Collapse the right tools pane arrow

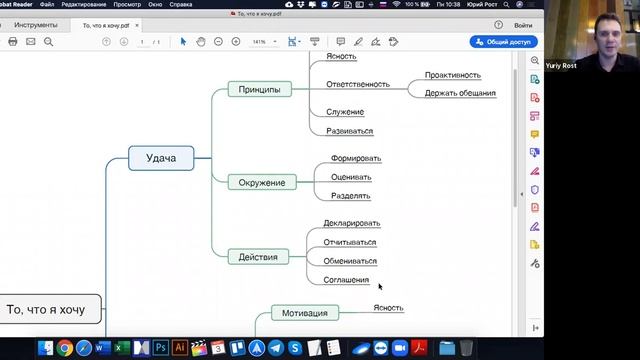(522, 194)
